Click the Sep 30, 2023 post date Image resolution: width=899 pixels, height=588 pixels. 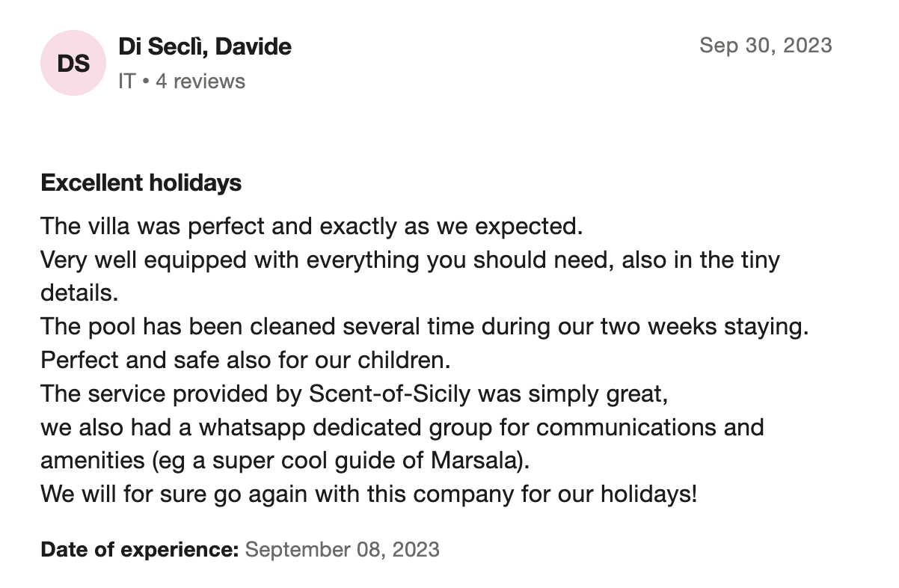pos(765,46)
